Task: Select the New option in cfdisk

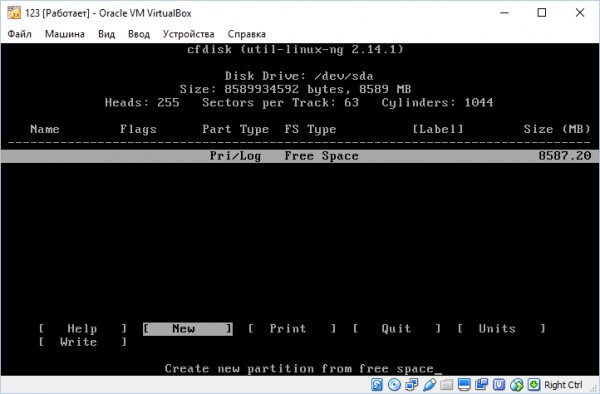Action: [188, 329]
